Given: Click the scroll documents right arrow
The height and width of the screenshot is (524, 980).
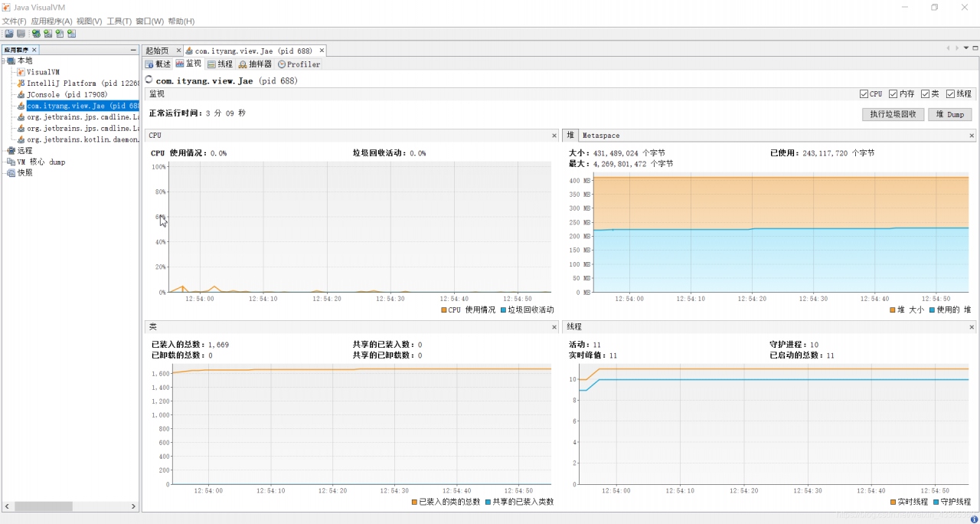Looking at the screenshot, I should tap(955, 48).
